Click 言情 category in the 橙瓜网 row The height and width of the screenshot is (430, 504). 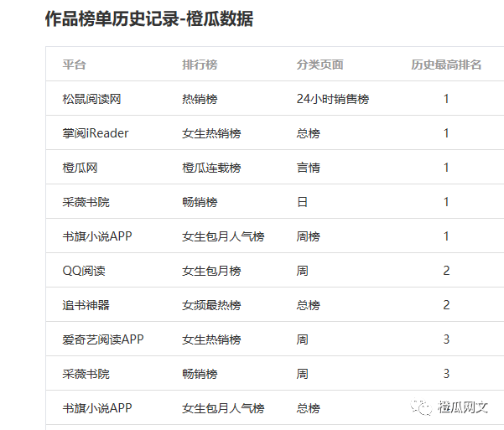tap(309, 168)
